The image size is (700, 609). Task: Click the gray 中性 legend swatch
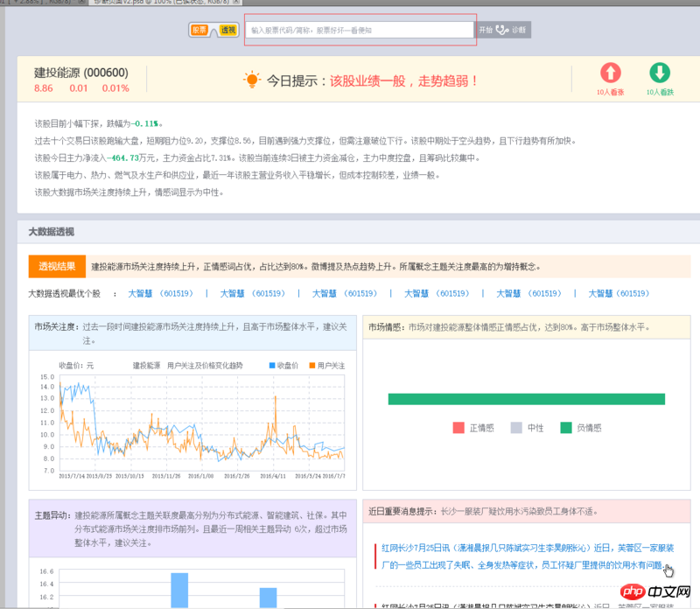click(516, 428)
